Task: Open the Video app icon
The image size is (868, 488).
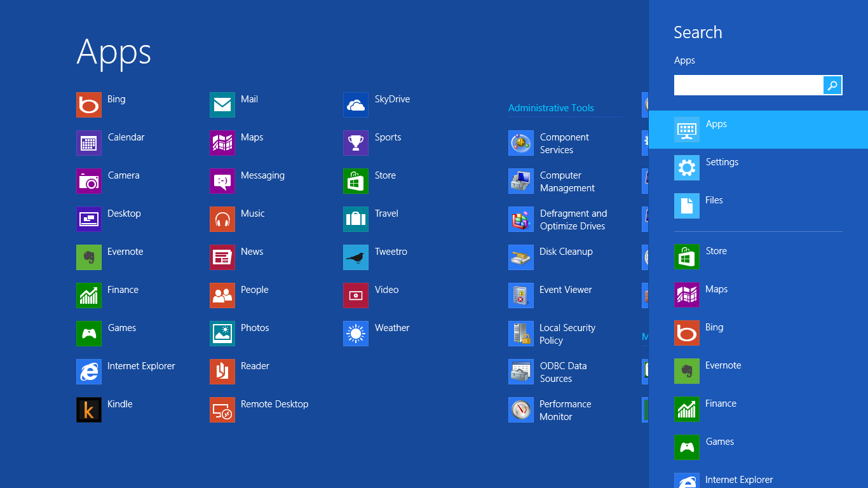Action: click(356, 295)
